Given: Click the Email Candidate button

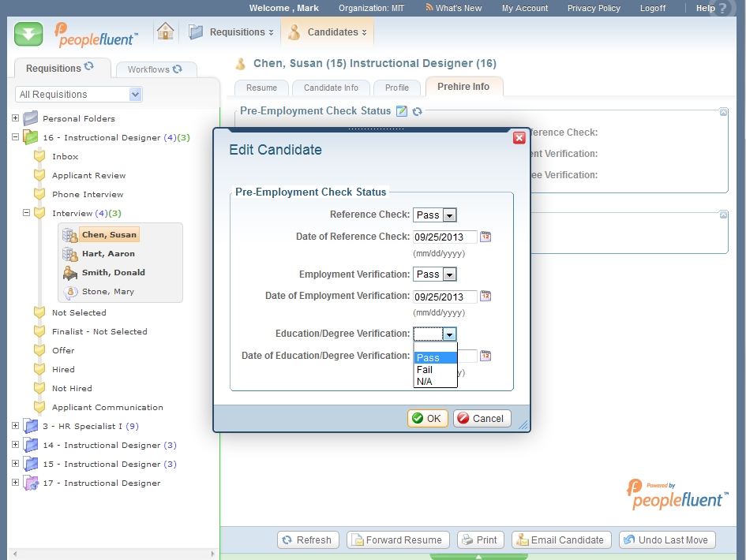Looking at the screenshot, I should coord(560,540).
